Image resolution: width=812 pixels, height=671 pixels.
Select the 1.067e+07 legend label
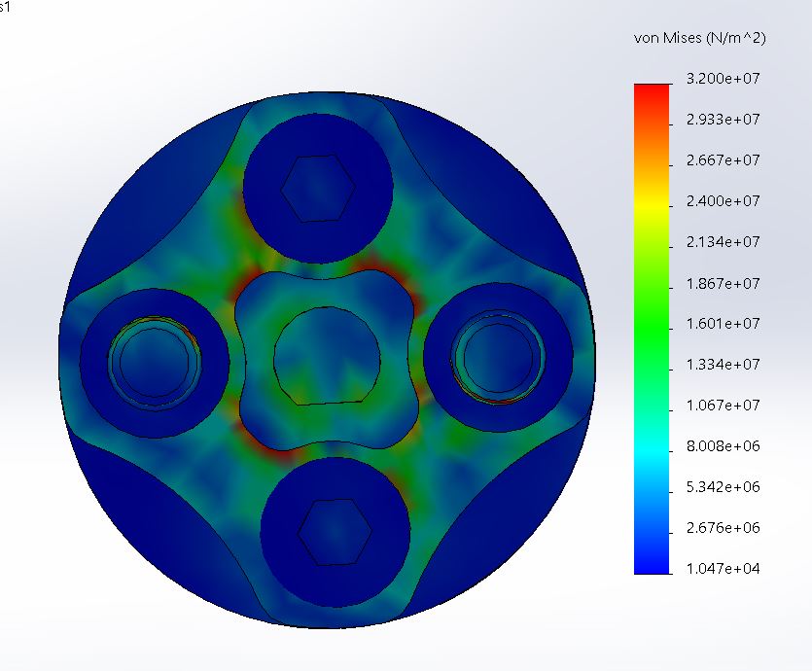(723, 405)
